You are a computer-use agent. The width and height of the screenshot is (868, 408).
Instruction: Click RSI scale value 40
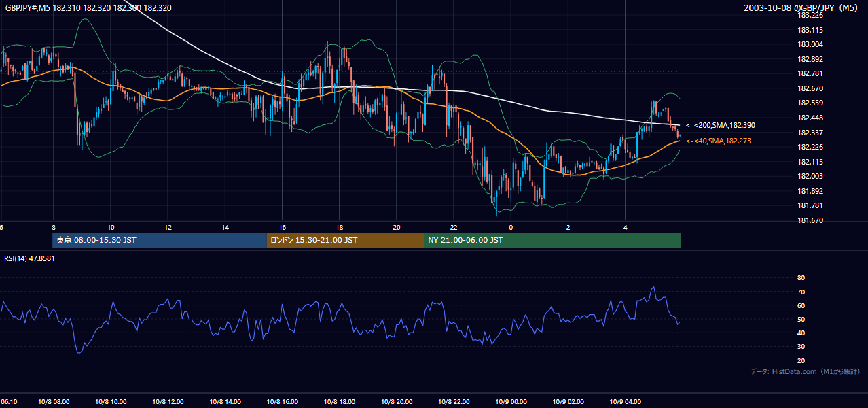click(801, 333)
